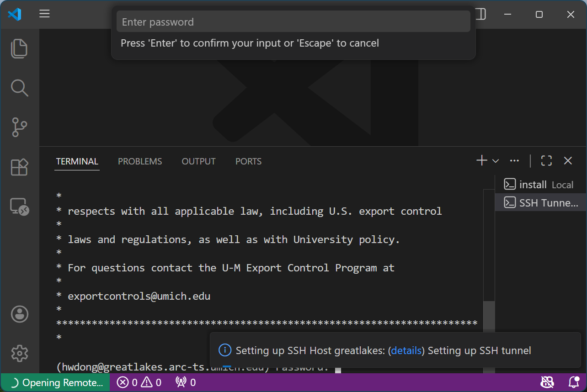Open the Accounts menu in the activity bar
This screenshot has height=392, width=587.
19,314
